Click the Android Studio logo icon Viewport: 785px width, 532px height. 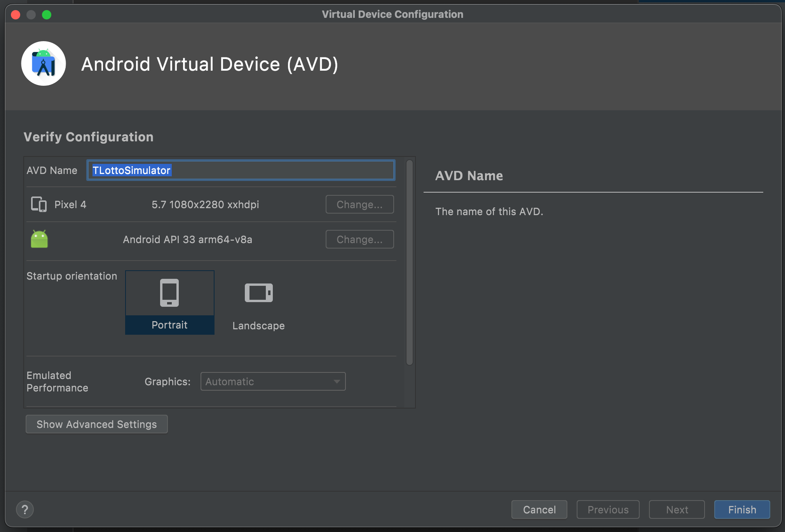(x=44, y=64)
